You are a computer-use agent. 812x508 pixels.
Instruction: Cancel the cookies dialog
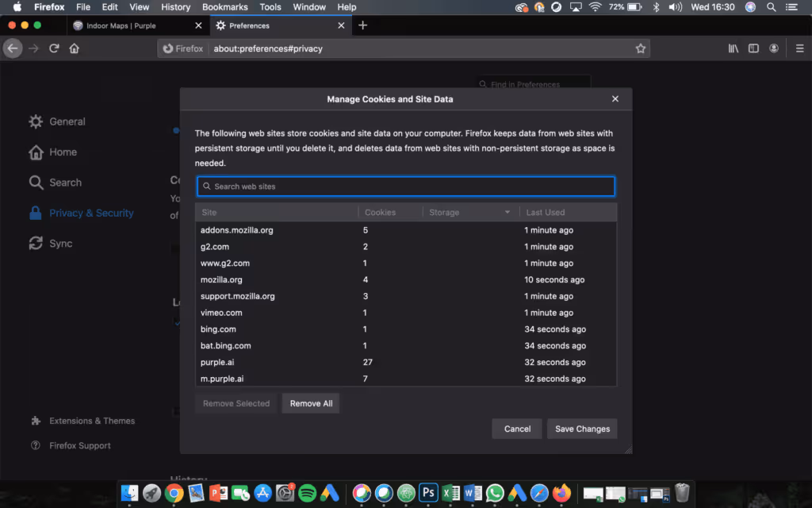point(517,429)
